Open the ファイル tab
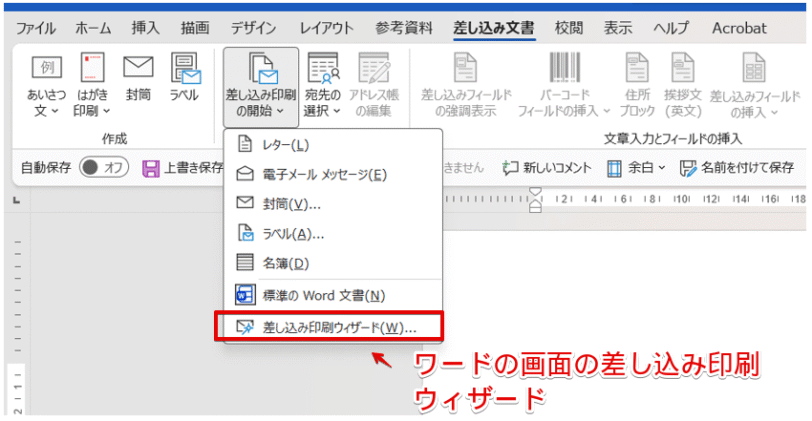This screenshot has height=421, width=812. pyautogui.click(x=36, y=28)
